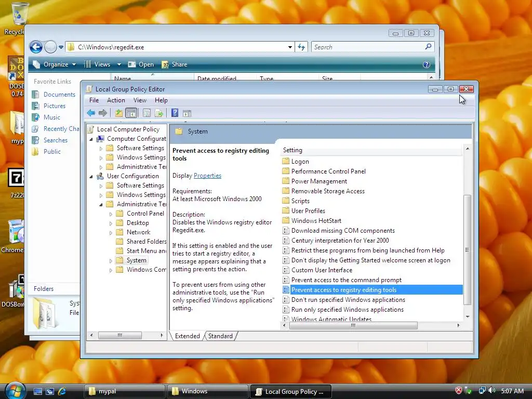Click Show Desktop quick launch icon
Image resolution: width=532 pixels, height=399 pixels.
click(x=37, y=391)
